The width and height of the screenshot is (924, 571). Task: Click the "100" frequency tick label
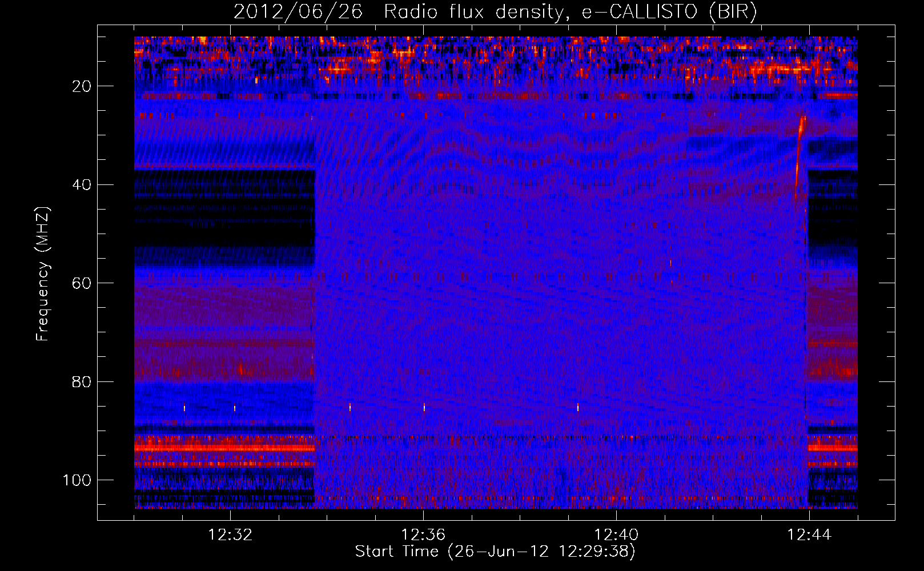point(77,480)
